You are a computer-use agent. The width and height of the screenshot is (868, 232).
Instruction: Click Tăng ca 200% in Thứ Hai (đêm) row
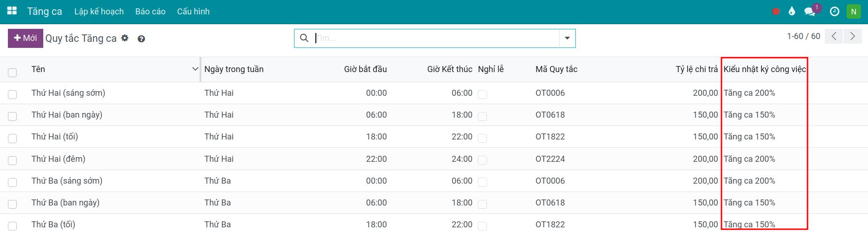(749, 159)
